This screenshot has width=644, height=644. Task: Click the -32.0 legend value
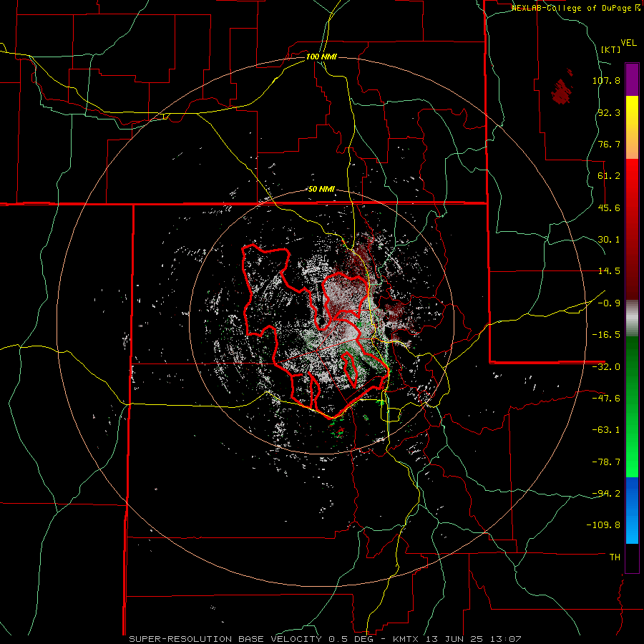point(606,367)
